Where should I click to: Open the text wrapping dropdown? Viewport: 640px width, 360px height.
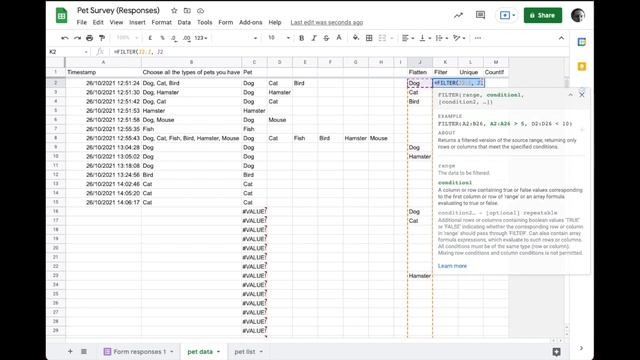point(442,38)
